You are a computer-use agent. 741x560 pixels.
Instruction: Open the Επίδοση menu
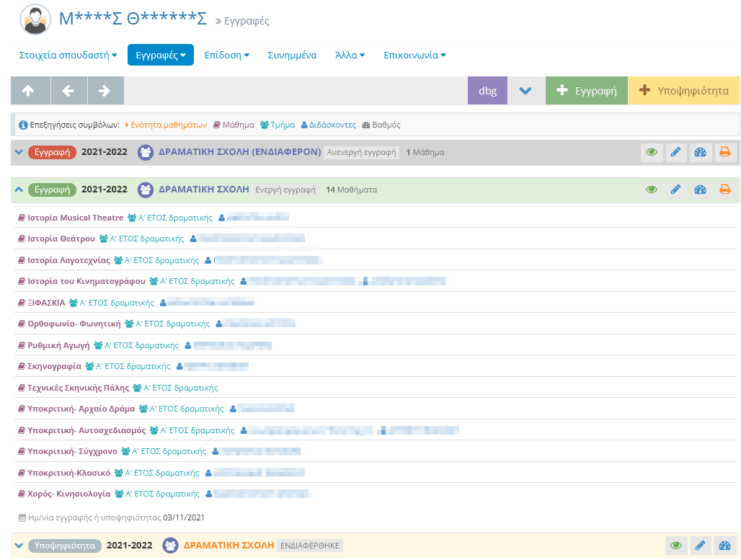(226, 55)
